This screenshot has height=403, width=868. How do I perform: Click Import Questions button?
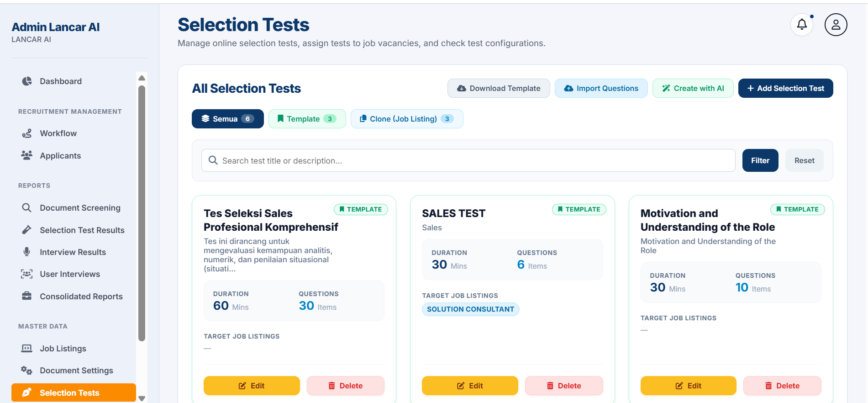pos(601,88)
